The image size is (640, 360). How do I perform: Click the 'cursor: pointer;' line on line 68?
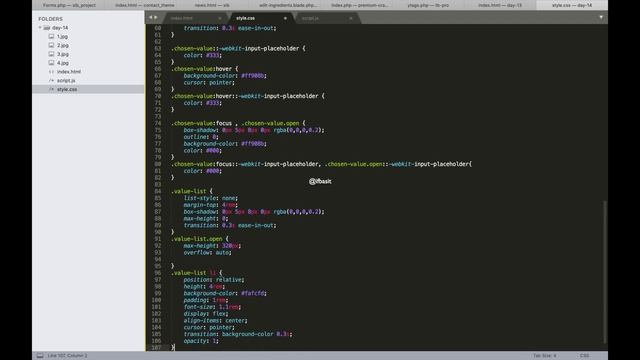coord(209,82)
